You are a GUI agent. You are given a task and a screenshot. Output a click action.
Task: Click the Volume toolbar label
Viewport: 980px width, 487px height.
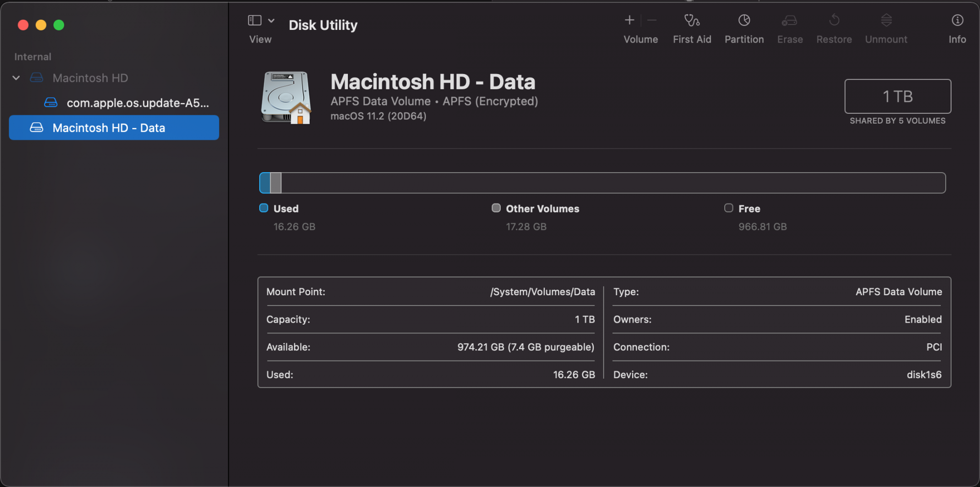[641, 39]
